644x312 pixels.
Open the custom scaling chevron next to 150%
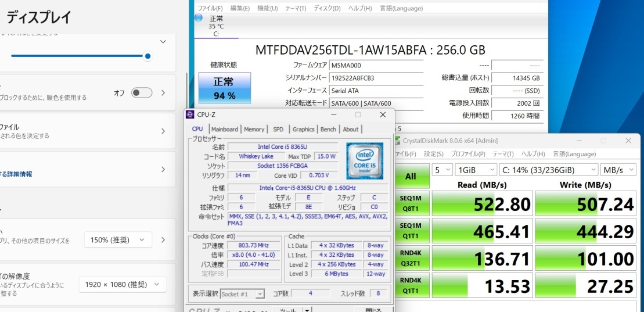coord(163,239)
